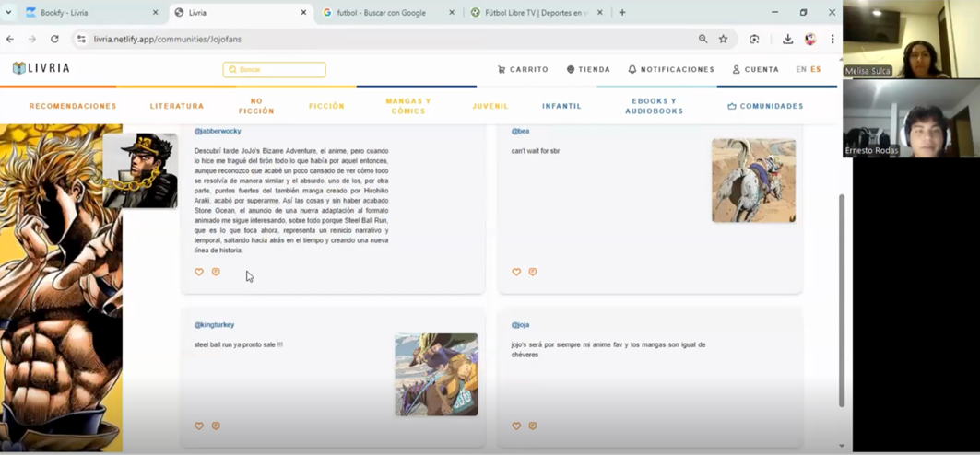The image size is (980, 455).
Task: Switch to the futbol Google search tab
Action: coord(389,13)
